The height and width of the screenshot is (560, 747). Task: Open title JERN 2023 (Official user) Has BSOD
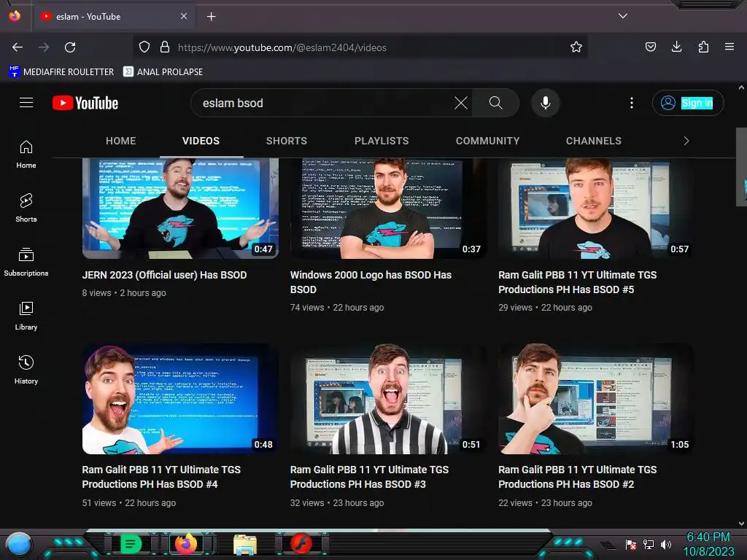point(164,275)
